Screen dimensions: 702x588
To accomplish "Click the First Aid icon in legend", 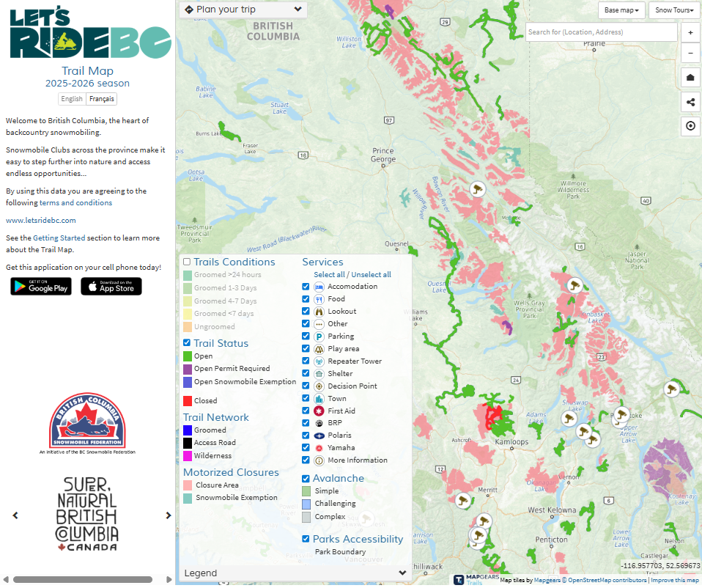I will pos(319,411).
